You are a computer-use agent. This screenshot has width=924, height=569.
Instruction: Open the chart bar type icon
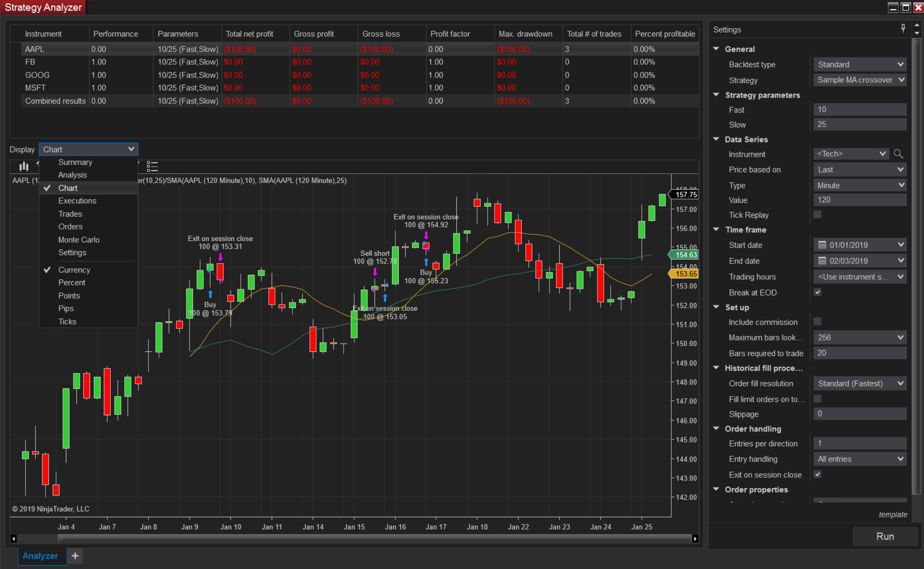24,166
